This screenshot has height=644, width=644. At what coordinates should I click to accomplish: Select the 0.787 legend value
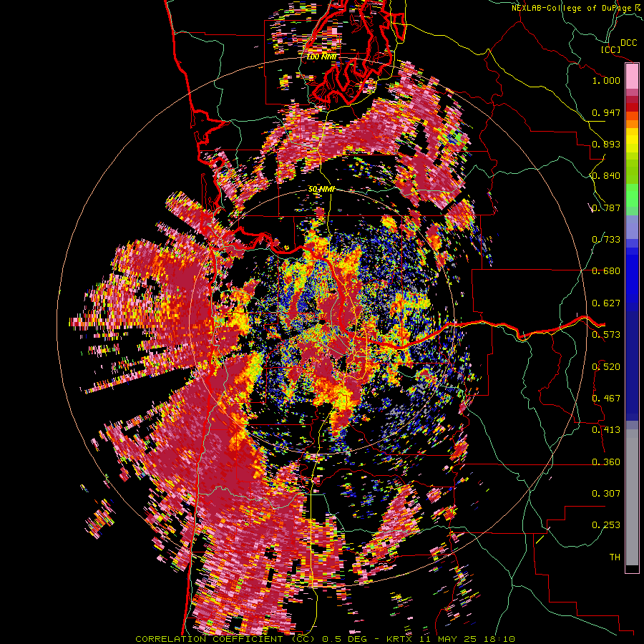click(x=606, y=208)
